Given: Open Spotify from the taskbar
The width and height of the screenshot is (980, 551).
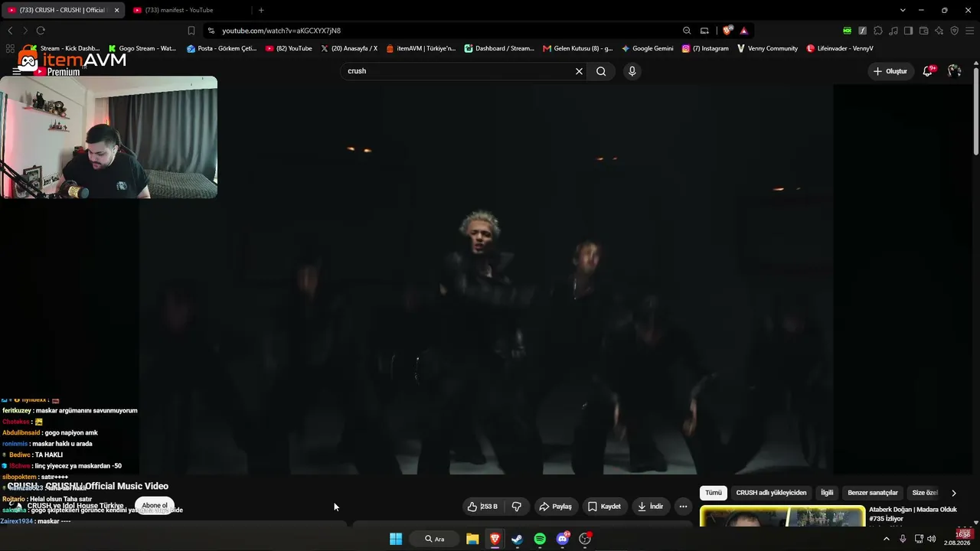Looking at the screenshot, I should [x=540, y=539].
